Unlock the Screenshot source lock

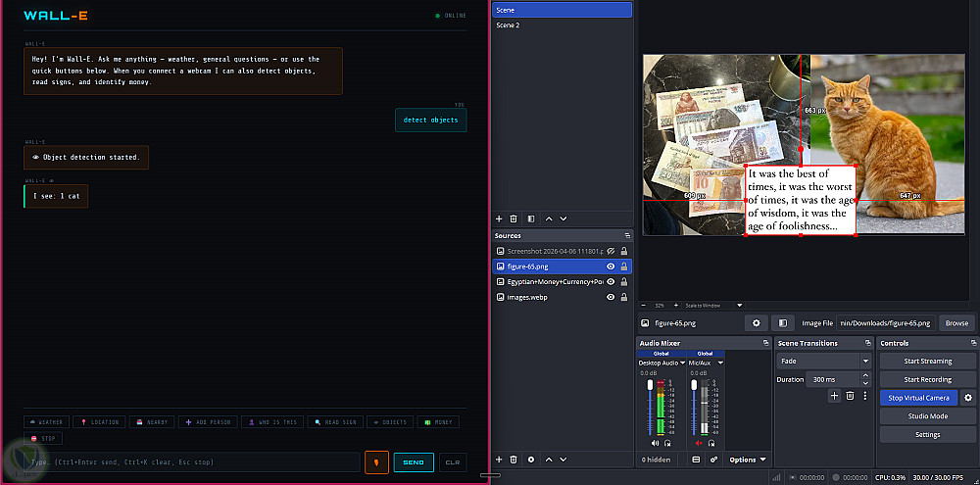623,251
